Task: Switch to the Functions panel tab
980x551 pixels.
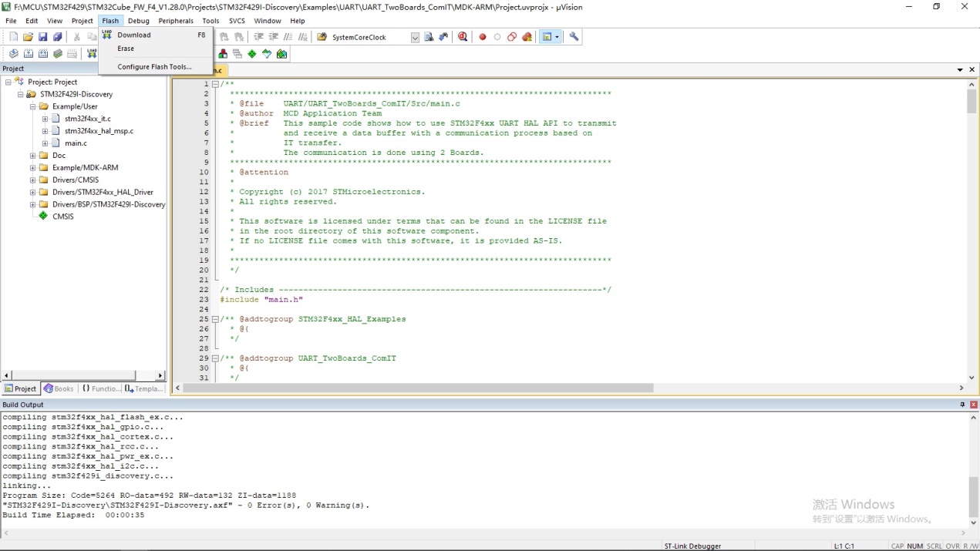Action: [100, 388]
